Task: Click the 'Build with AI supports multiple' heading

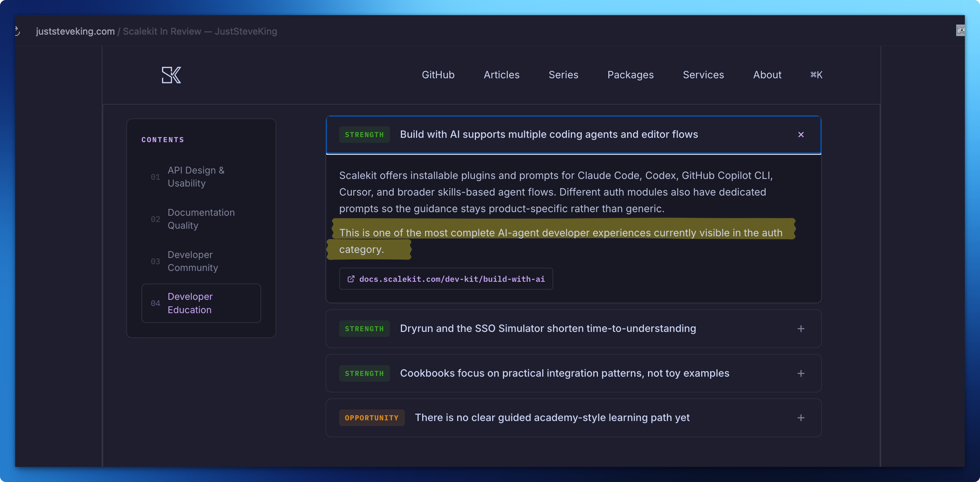Action: point(549,135)
